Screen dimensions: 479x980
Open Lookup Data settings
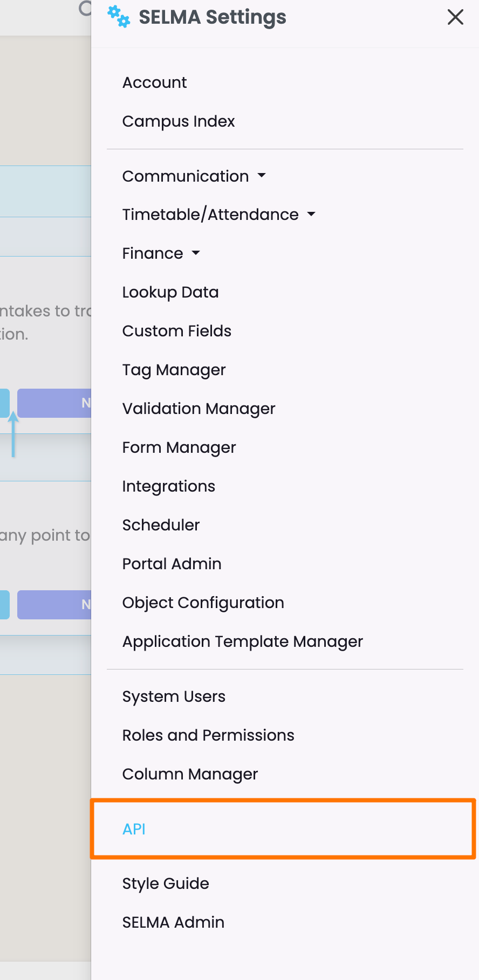(170, 292)
